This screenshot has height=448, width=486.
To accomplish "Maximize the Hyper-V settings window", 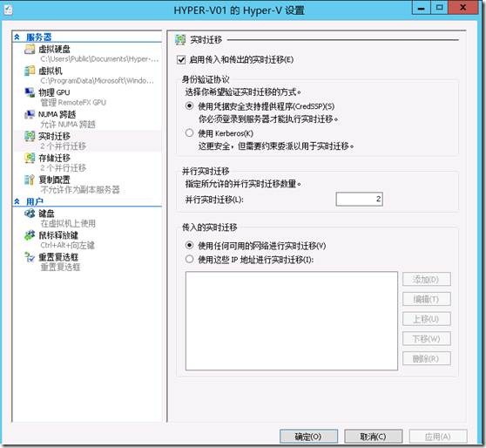I will 439,8.
